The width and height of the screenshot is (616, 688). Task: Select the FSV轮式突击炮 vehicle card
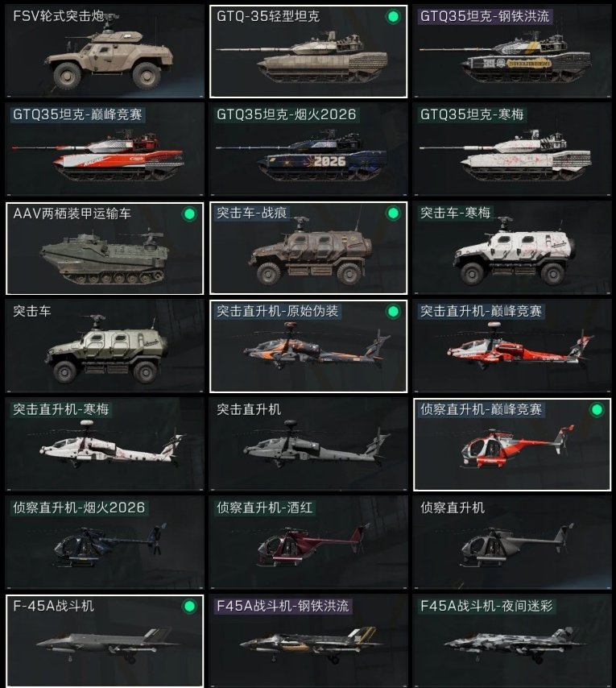click(105, 52)
